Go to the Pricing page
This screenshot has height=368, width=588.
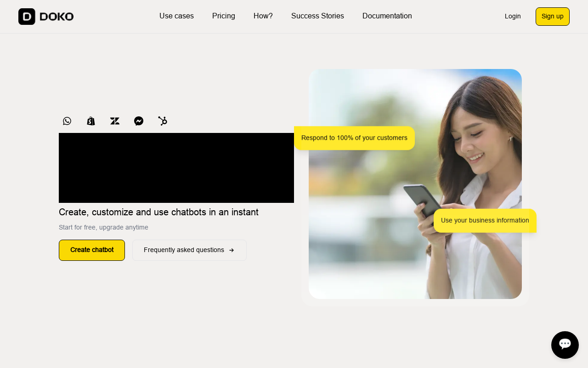[224, 16]
